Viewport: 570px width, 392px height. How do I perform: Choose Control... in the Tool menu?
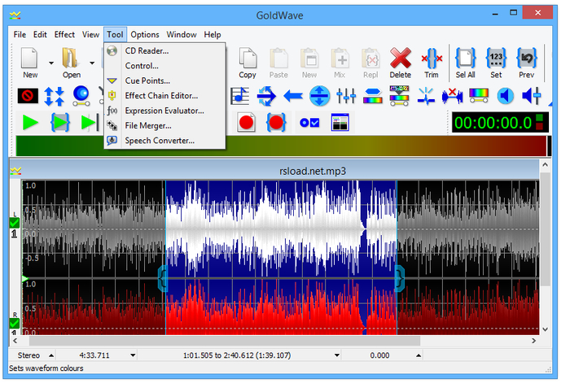(164, 66)
